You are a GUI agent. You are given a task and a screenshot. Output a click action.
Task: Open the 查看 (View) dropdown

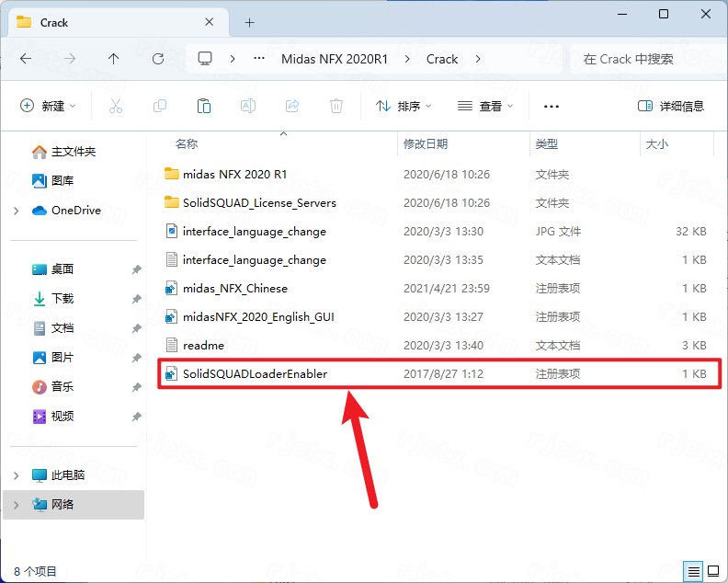(485, 106)
